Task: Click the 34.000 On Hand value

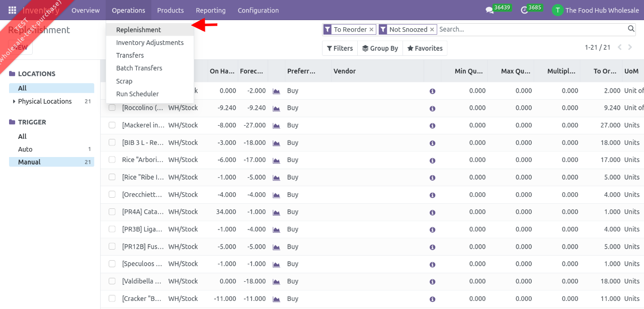Action: (225, 212)
